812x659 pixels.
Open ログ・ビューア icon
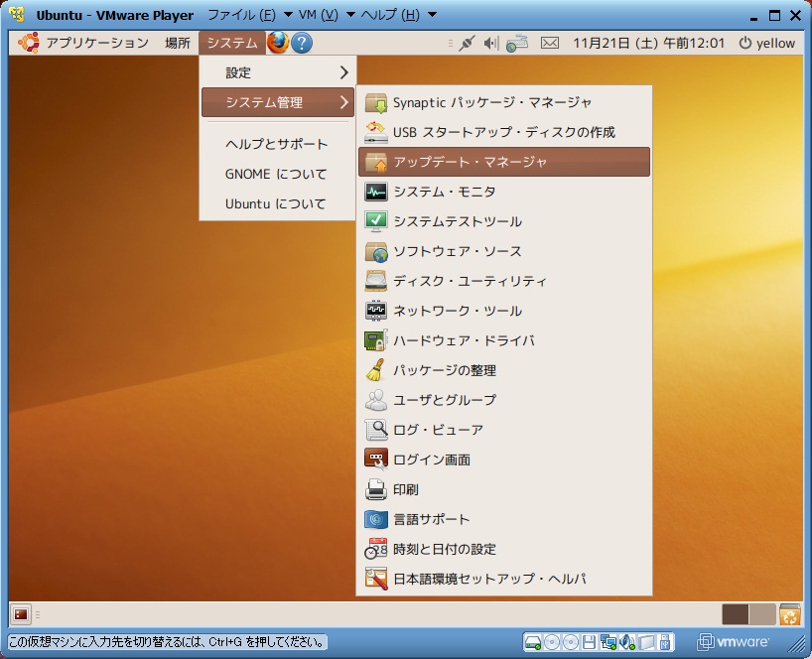[x=376, y=430]
